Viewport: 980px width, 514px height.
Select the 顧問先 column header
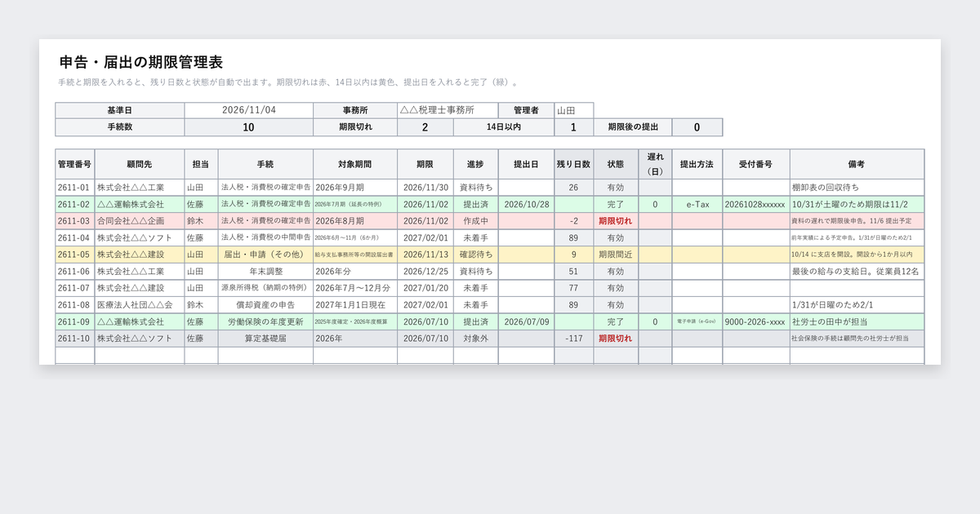point(140,164)
